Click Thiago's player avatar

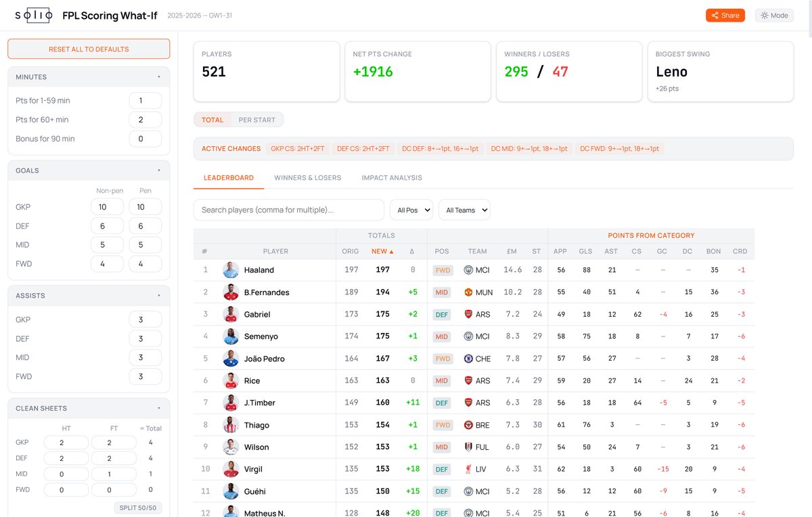click(231, 425)
